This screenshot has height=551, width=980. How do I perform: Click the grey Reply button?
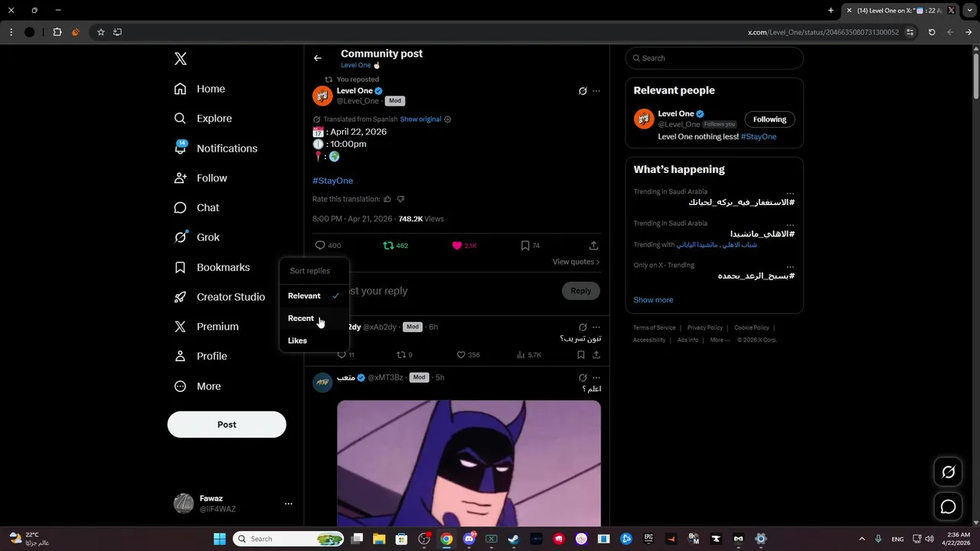[x=581, y=291]
